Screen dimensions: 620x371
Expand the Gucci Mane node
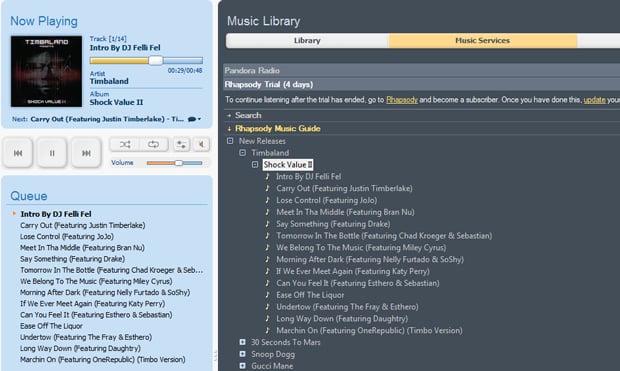243,366
